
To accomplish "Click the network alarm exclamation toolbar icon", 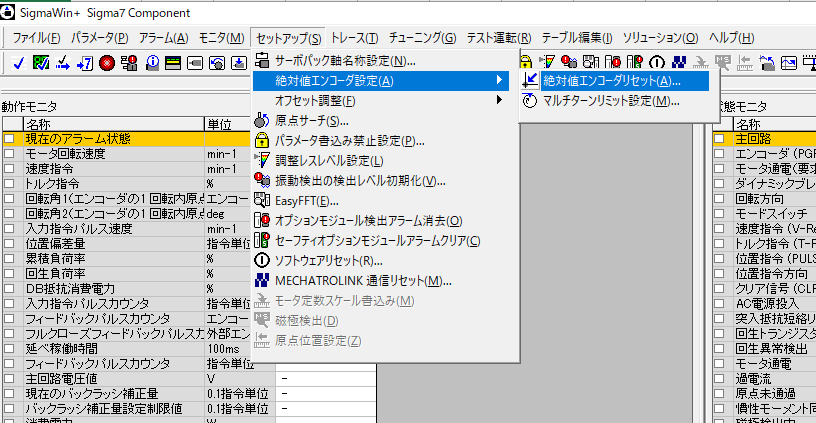I will 129,63.
